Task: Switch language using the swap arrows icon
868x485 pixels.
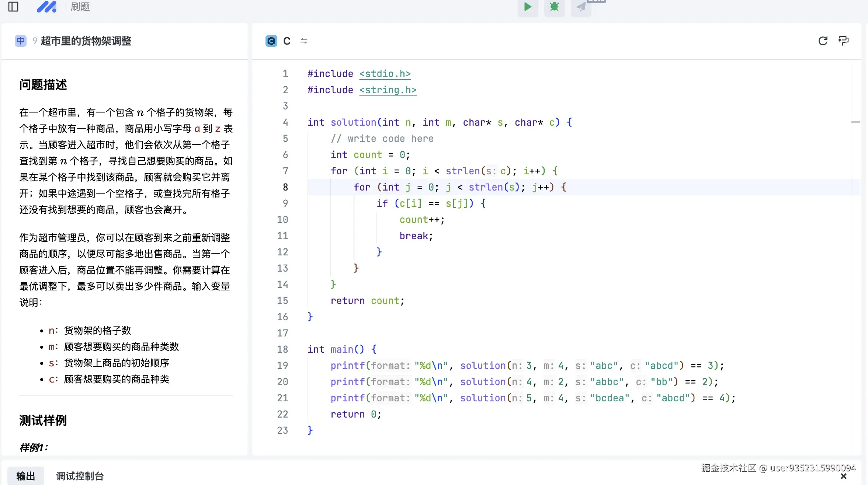Action: (304, 41)
